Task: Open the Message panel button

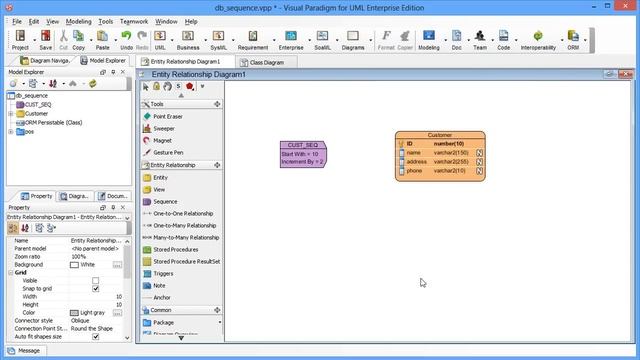Action: click(x=25, y=351)
